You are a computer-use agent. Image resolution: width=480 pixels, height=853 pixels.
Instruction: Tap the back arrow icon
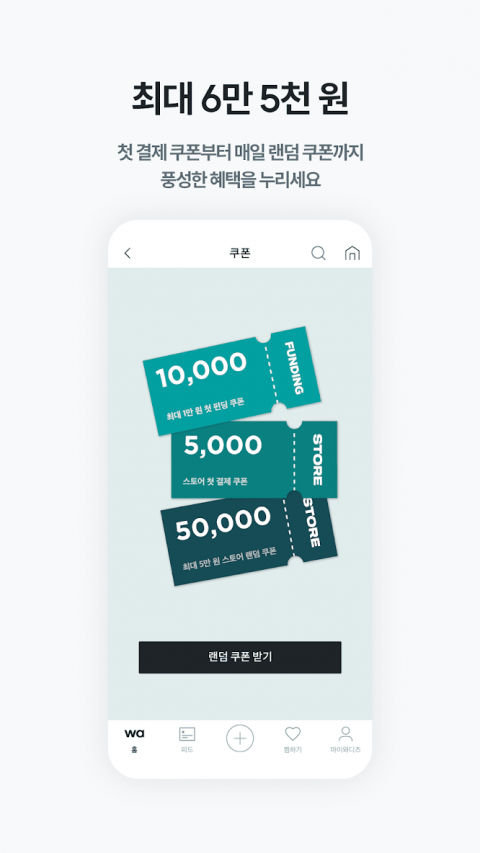(x=127, y=254)
